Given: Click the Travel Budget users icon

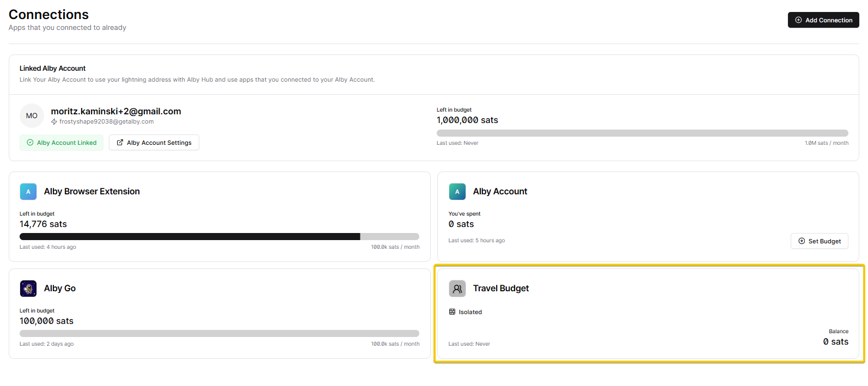Looking at the screenshot, I should (x=457, y=289).
